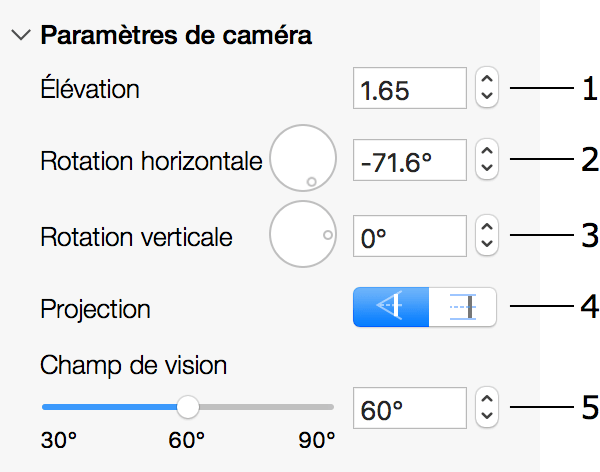The height and width of the screenshot is (472, 600).
Task: Select the parallel projection icon
Action: 463,307
